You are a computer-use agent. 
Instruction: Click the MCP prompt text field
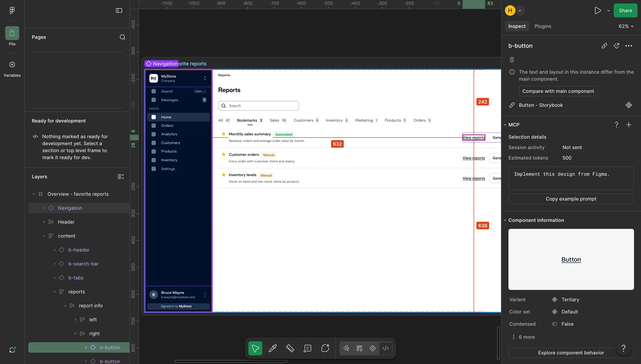click(571, 178)
